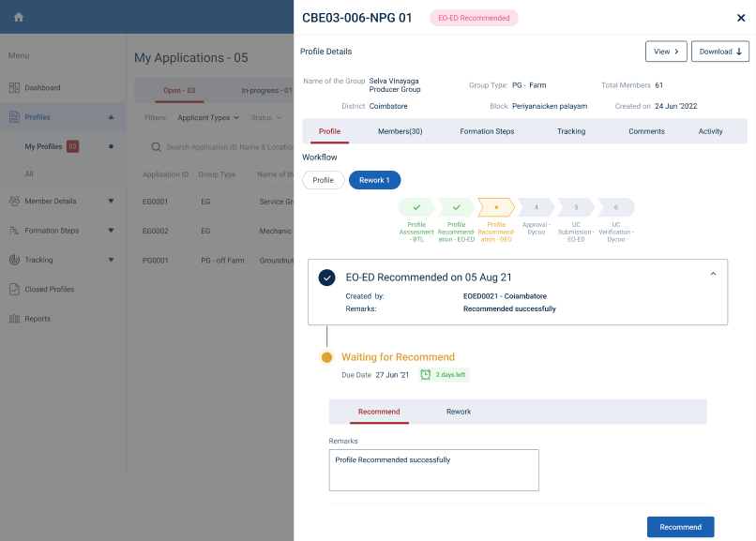This screenshot has height=541, width=756.
Task: Click the blue Recommend button
Action: click(680, 527)
